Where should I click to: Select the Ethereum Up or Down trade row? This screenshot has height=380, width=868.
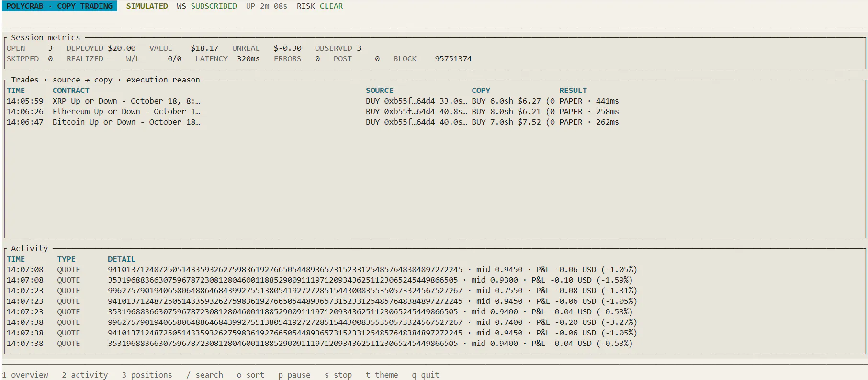coord(313,112)
